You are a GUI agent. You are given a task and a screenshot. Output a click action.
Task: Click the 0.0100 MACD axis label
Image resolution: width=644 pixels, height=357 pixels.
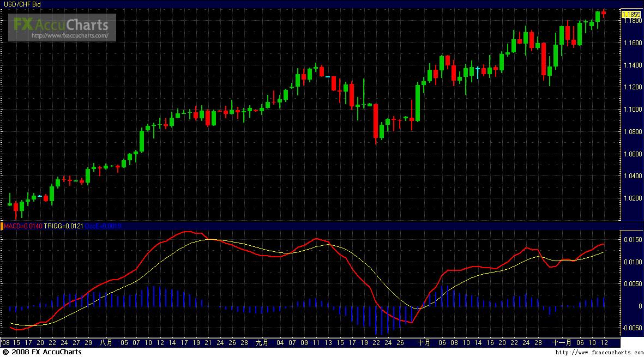[633, 262]
